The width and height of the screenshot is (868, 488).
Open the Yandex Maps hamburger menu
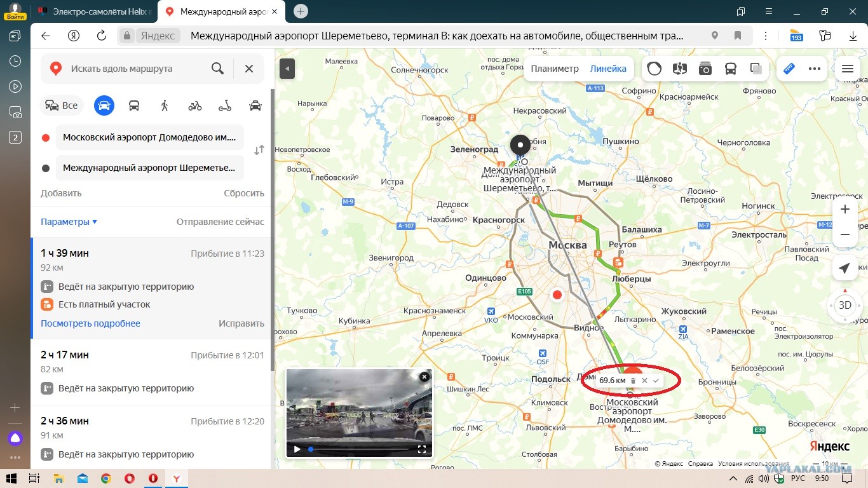click(x=847, y=69)
